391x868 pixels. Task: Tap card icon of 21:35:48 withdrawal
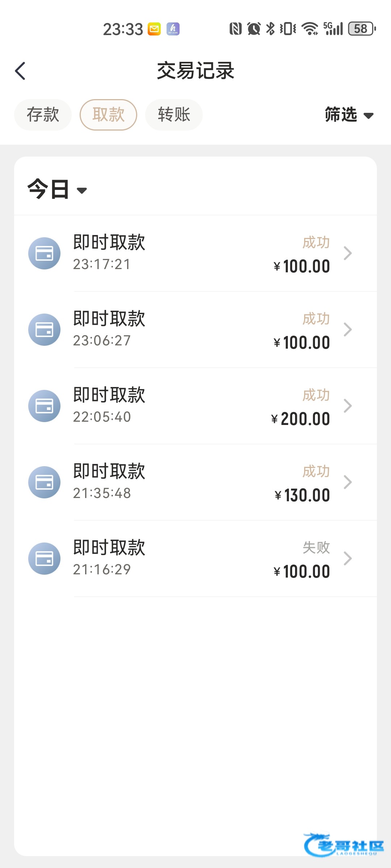(x=44, y=482)
